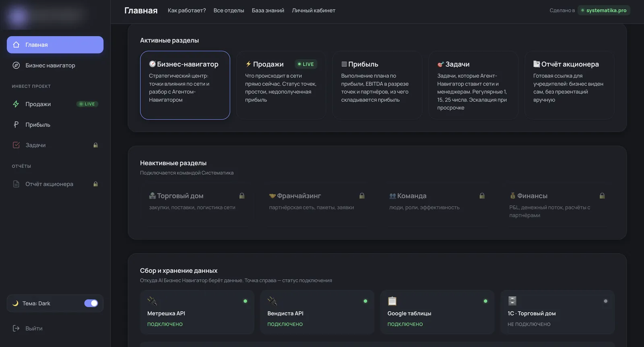The image size is (644, 347).
Task: Click the lock icon on Торговый дом card
Action: pos(242,196)
